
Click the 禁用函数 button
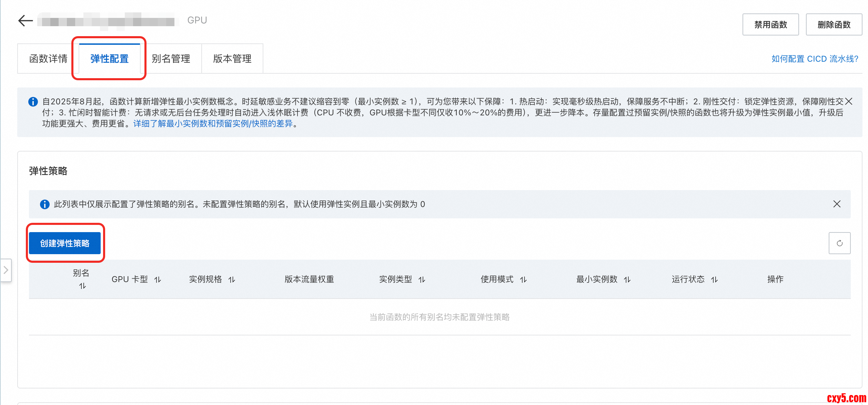(770, 24)
